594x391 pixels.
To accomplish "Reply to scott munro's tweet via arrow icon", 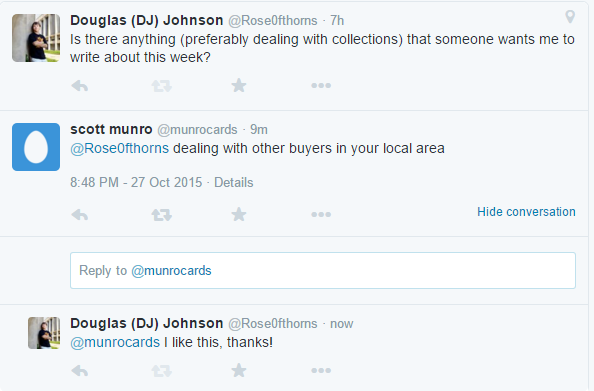I will pos(80,215).
